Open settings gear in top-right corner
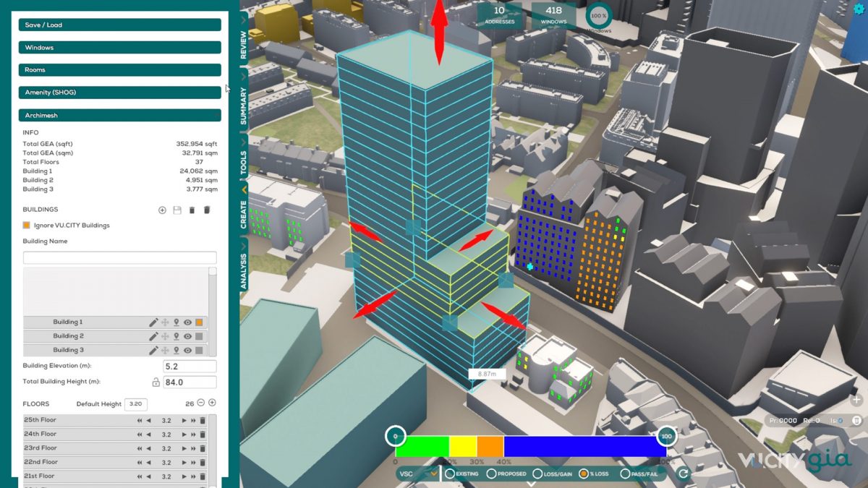The width and height of the screenshot is (868, 488). tap(859, 9)
